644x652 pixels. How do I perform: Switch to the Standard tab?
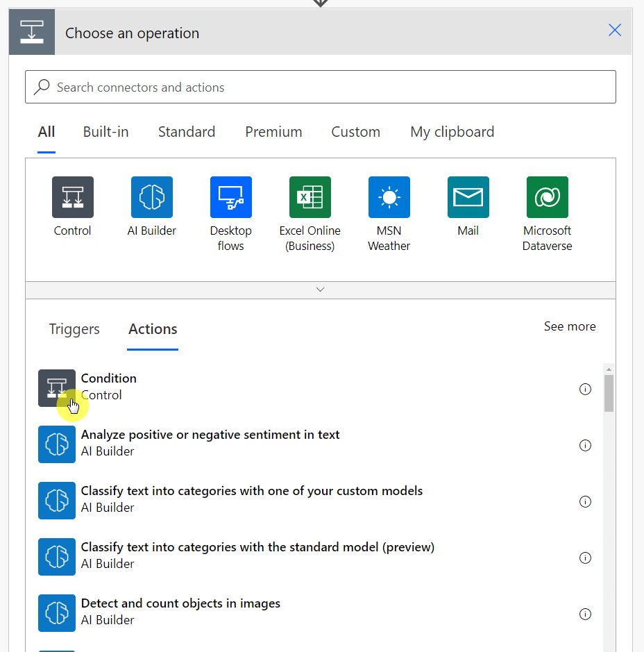[187, 132]
